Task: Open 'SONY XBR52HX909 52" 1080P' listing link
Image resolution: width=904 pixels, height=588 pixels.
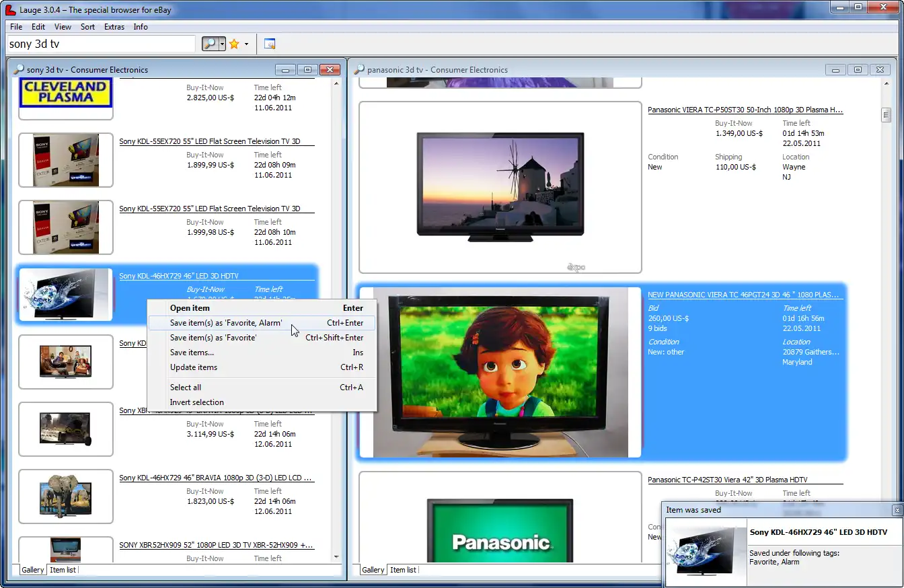Action: 217,546
